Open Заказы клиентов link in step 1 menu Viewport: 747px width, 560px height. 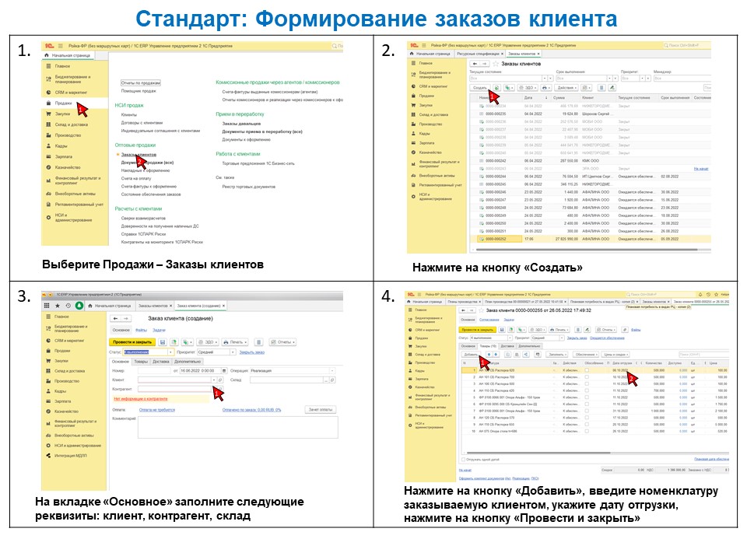pyautogui.click(x=139, y=154)
